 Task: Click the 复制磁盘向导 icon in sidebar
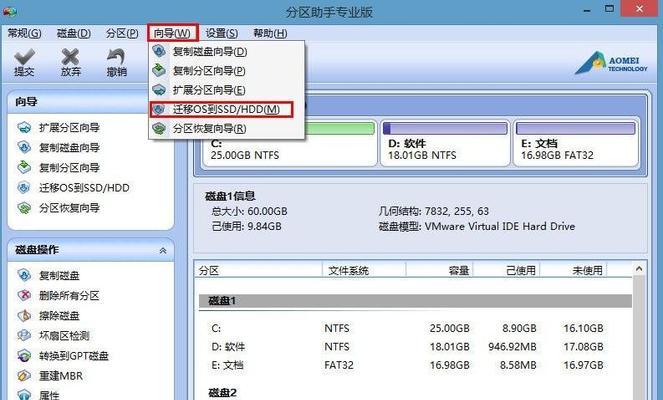(24, 147)
